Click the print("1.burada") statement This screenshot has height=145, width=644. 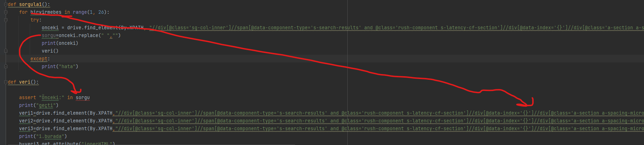pos(43,136)
